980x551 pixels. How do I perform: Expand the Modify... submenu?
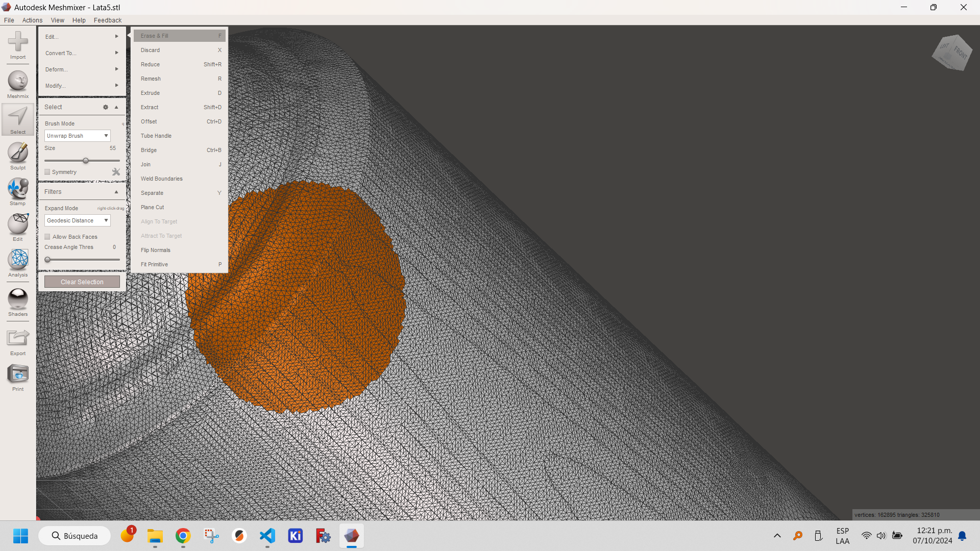[82, 86]
